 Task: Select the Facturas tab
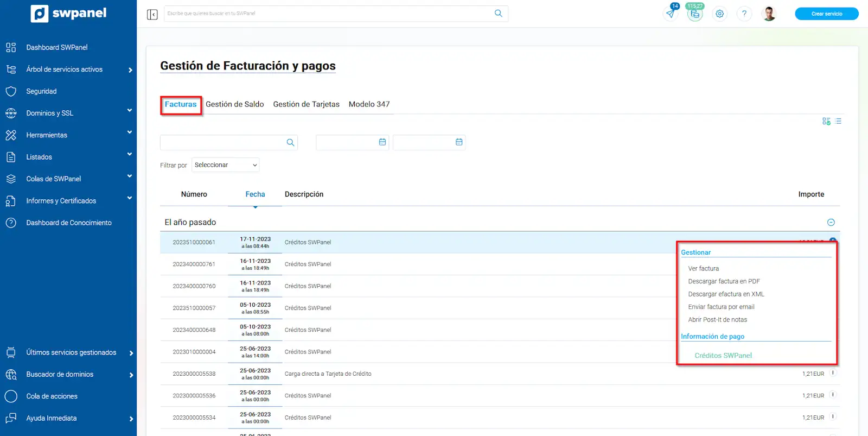point(181,104)
